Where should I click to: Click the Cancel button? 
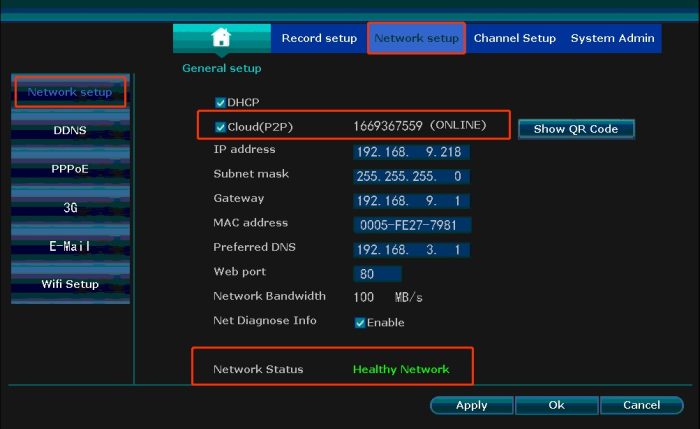[x=641, y=405]
